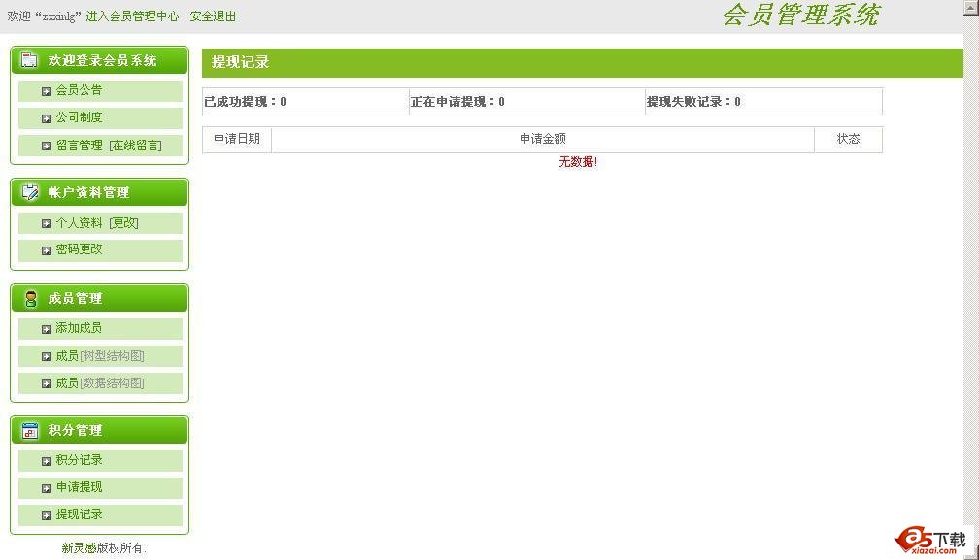Viewport: 979px width, 560px height.
Task: Click arrow icon beside 公司制度
Action: pos(46,118)
